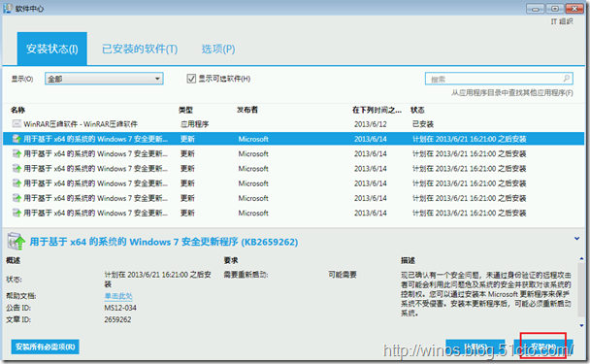
Task: Go to the 选项(P) tab
Action: click(x=218, y=49)
